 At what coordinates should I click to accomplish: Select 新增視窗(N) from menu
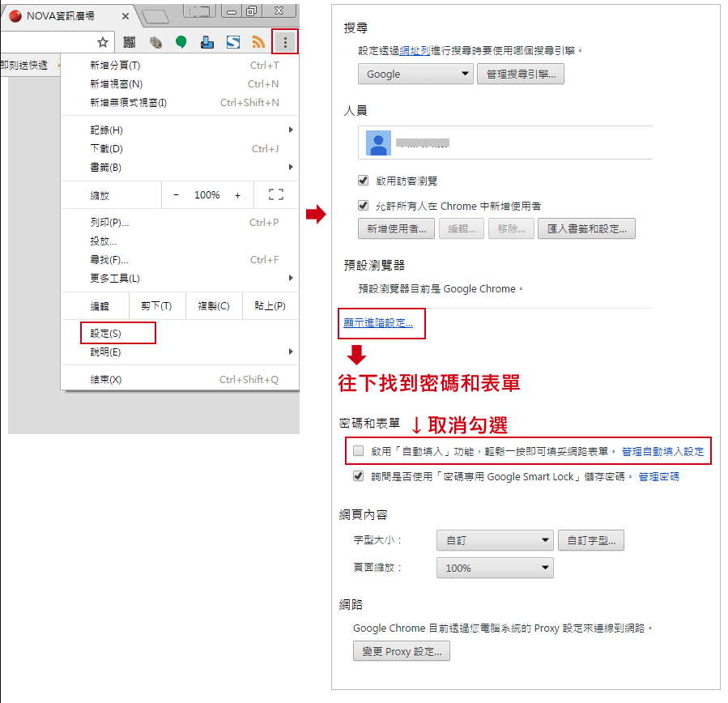coord(180,84)
